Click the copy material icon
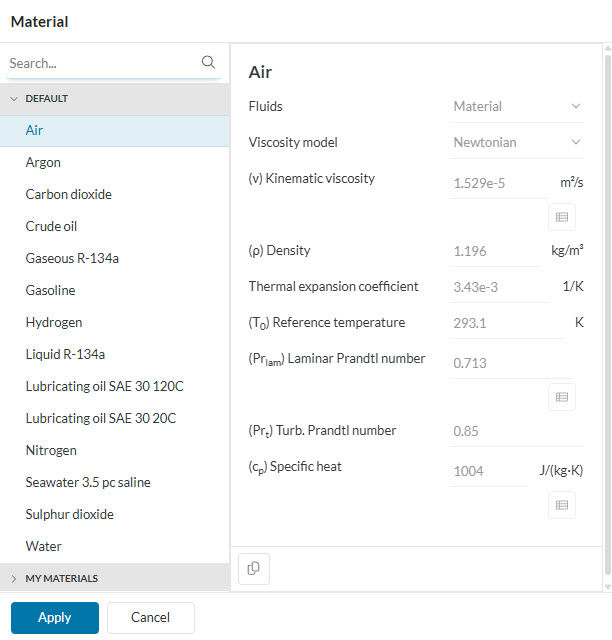612x640 pixels. coord(254,568)
